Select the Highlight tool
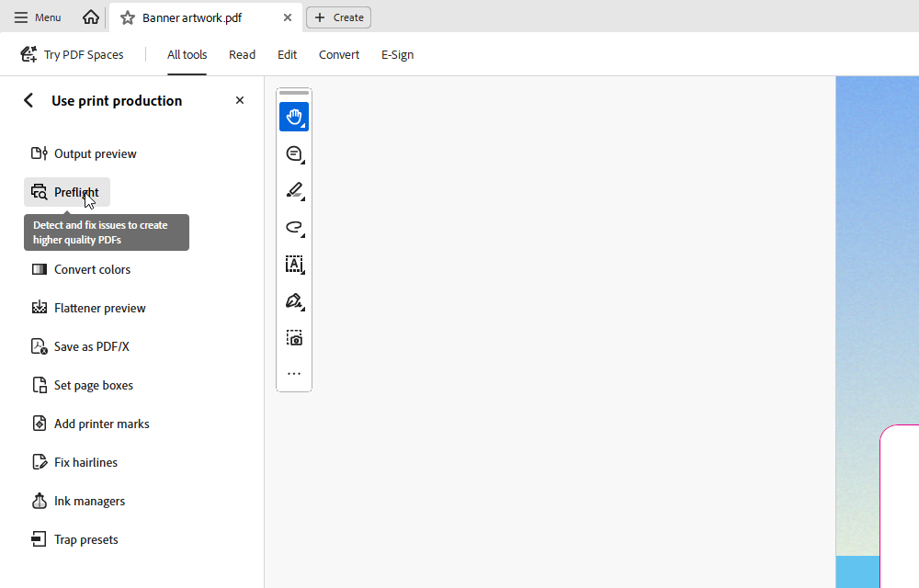This screenshot has width=919, height=588. (294, 191)
